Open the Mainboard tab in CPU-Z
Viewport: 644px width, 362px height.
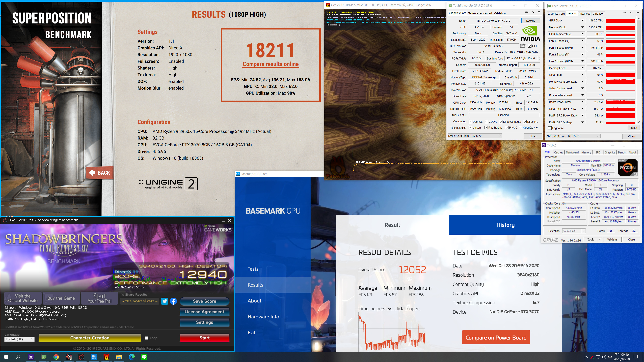point(572,152)
